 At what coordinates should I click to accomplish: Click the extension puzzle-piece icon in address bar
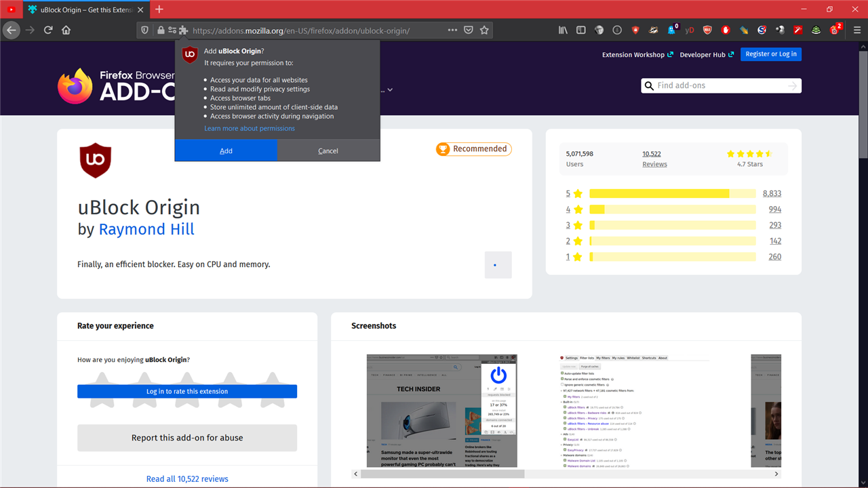point(183,30)
